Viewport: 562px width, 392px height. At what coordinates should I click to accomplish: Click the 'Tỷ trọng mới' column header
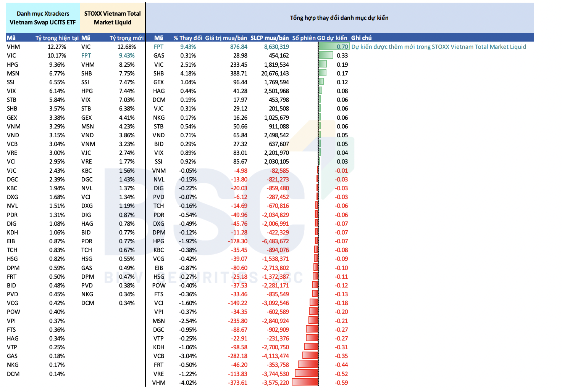tap(126, 38)
